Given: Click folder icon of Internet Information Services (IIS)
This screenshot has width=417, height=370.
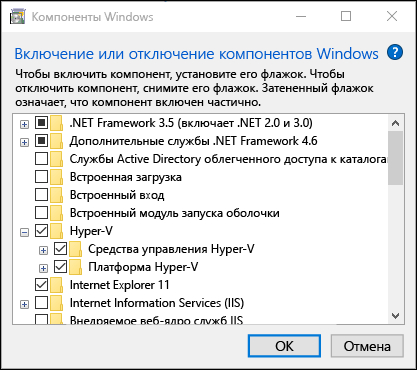Looking at the screenshot, I should pos(57,303).
